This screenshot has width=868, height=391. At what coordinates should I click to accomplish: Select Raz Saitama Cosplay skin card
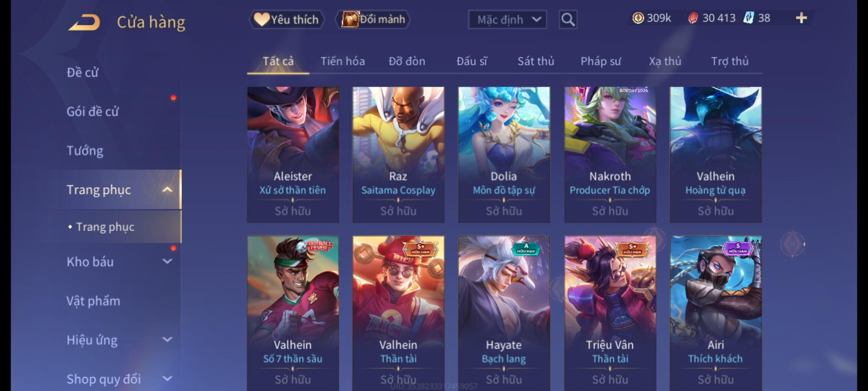click(398, 155)
